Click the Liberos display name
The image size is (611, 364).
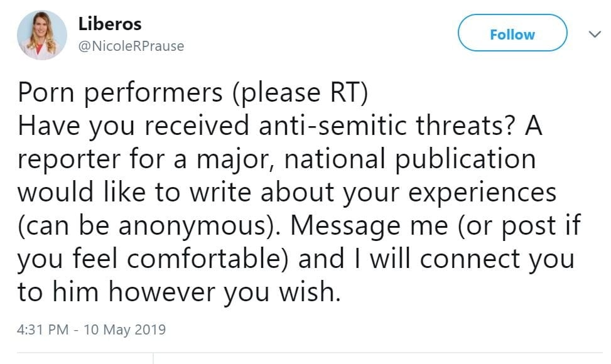tap(110, 24)
